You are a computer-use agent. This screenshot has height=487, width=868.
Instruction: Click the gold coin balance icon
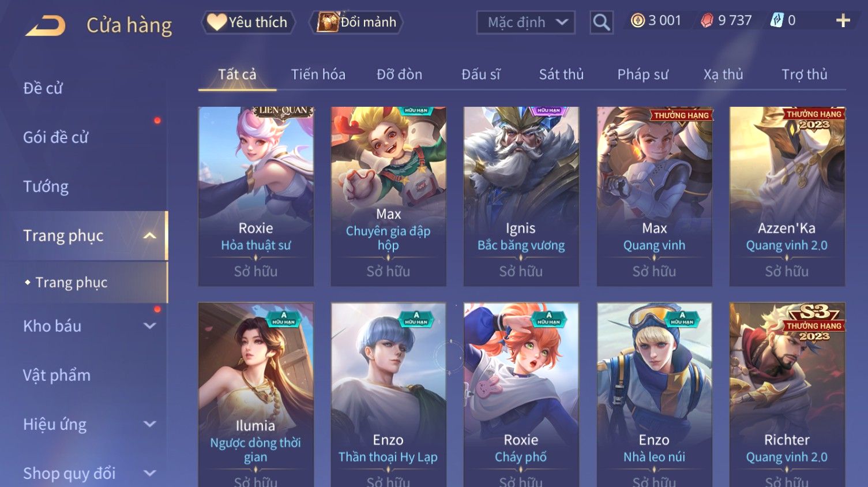(x=637, y=21)
